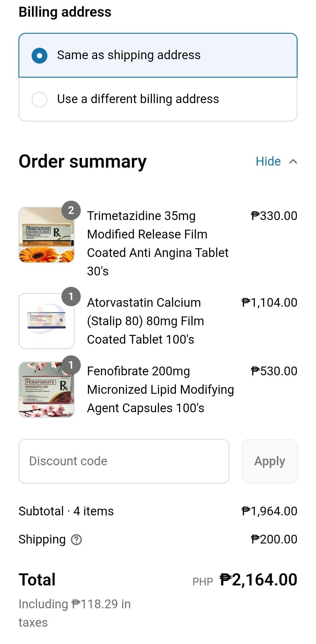Image resolution: width=316 pixels, height=644 pixels.
Task: Open the Atorvastatin Calcium product thumbnail
Action: coord(46,321)
